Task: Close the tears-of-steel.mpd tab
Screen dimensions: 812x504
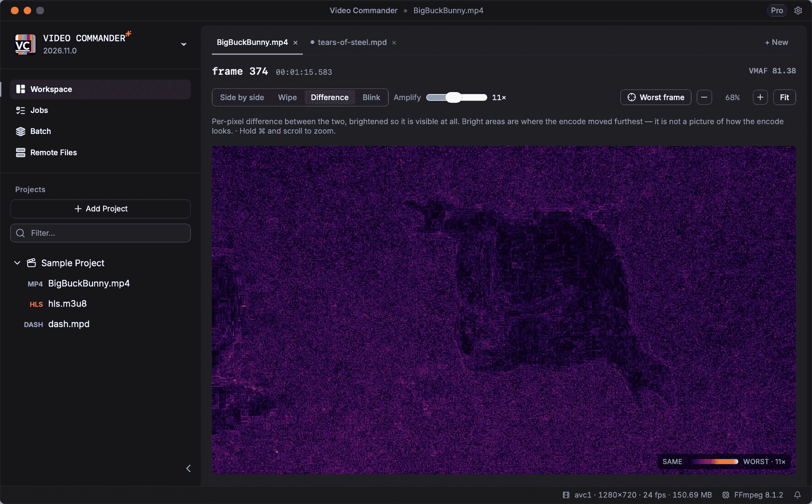Action: tap(394, 43)
